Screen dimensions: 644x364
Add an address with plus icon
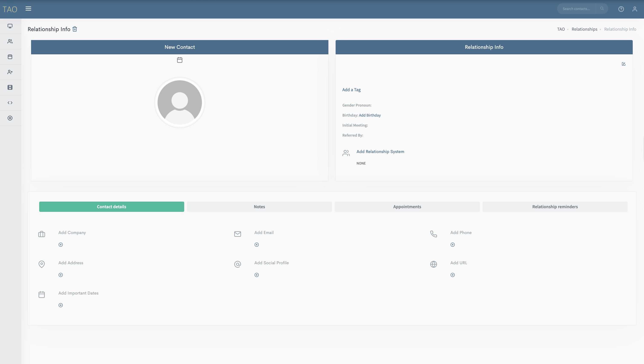pyautogui.click(x=60, y=275)
